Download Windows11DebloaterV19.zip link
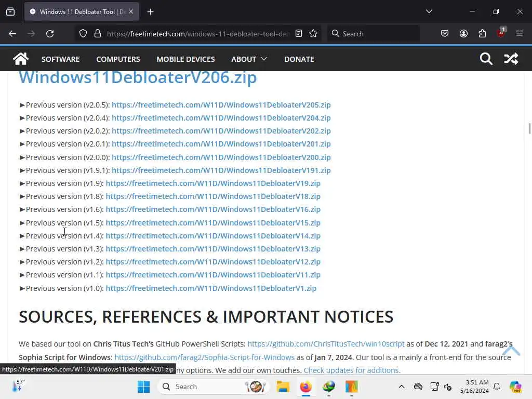 click(x=213, y=183)
